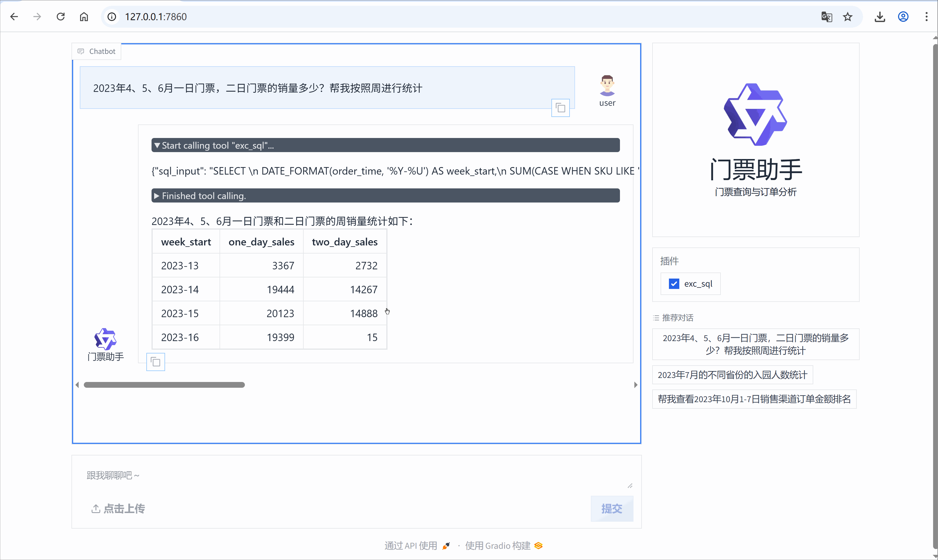
Task: Click the Chatbot speech bubble icon
Action: 81,51
